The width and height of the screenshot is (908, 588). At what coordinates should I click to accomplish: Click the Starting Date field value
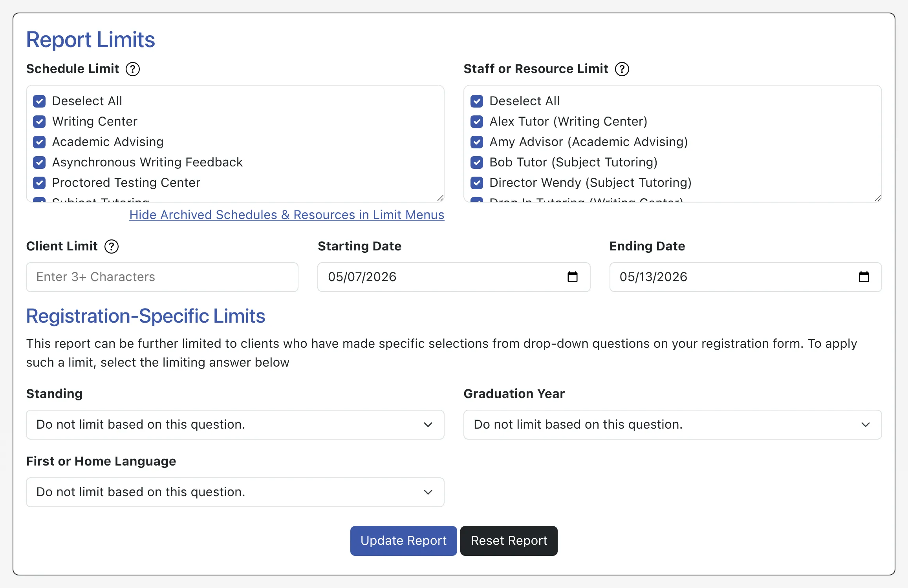pos(362,277)
